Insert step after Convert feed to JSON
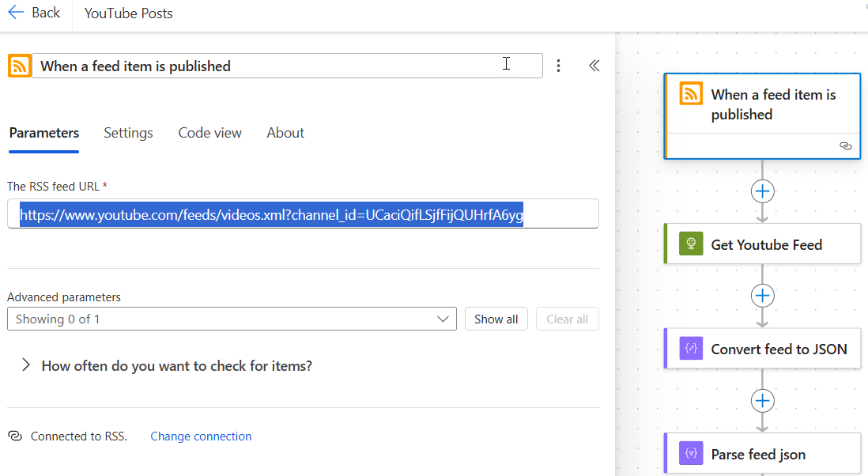This screenshot has width=868, height=476. 762,401
